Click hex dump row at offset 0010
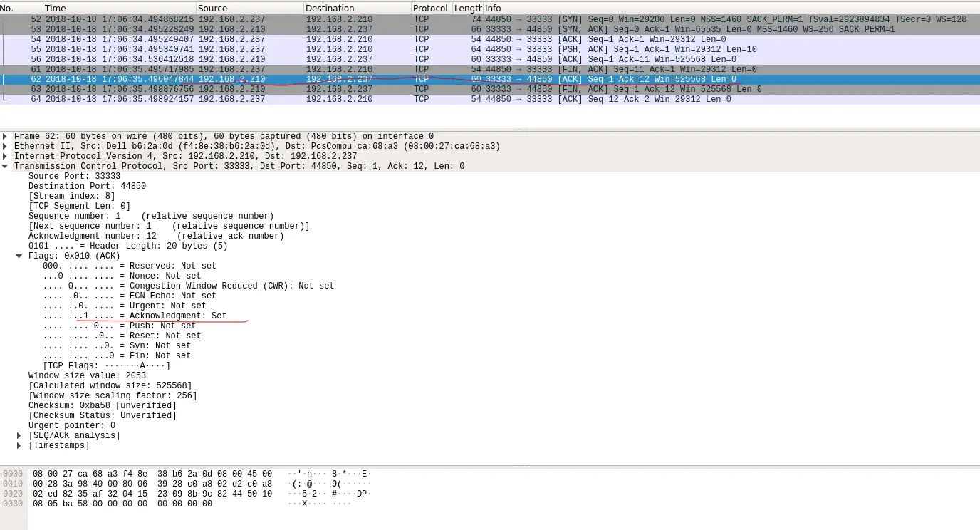The width and height of the screenshot is (980, 530). click(187, 484)
